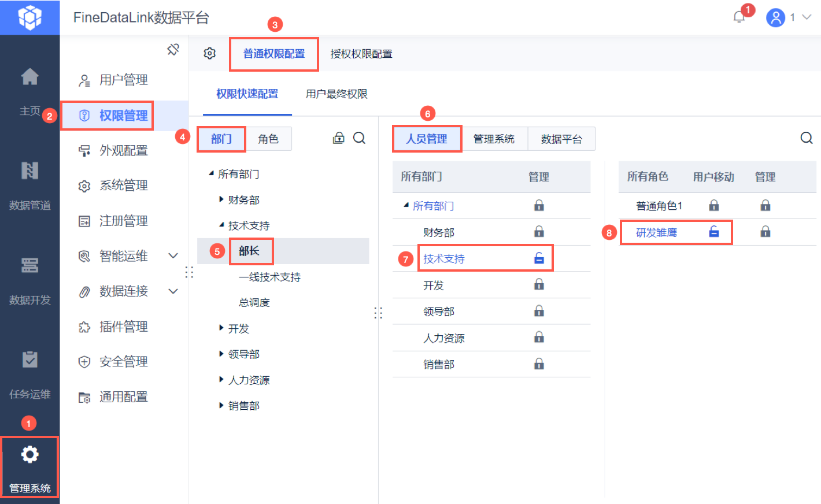821x504 pixels.
Task: Collapse the 技术支持 tree node
Action: (221, 225)
